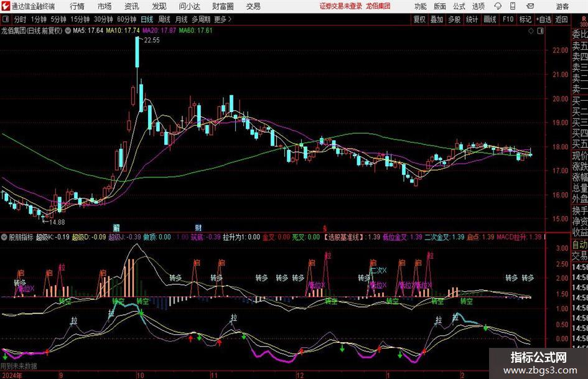Expand dropdown arrow beside 龙佰集团(日线 前复权)
The height and width of the screenshot is (379, 588).
click(x=67, y=30)
